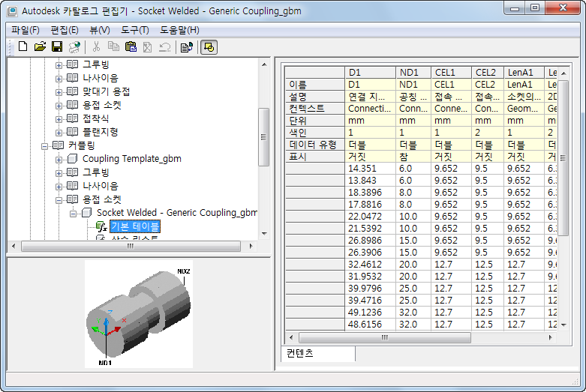Viewport: 586px width, 392px height.
Task: Select the 커플링 chapter in tree
Action: click(82, 145)
